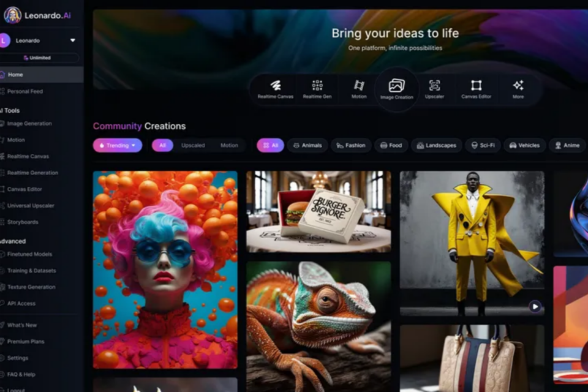Filter community creations by Animals
The image size is (588, 392).
(307, 145)
